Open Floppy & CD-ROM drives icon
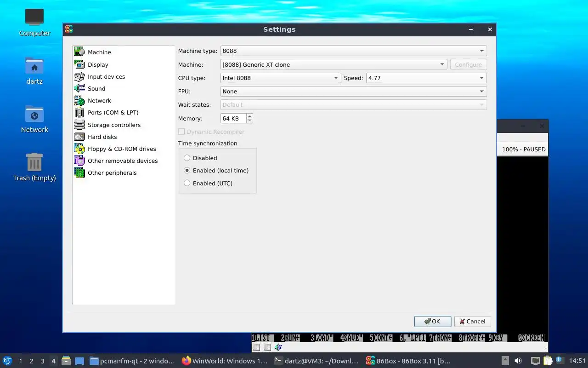Viewport: 588px width, 368px height. click(x=79, y=149)
